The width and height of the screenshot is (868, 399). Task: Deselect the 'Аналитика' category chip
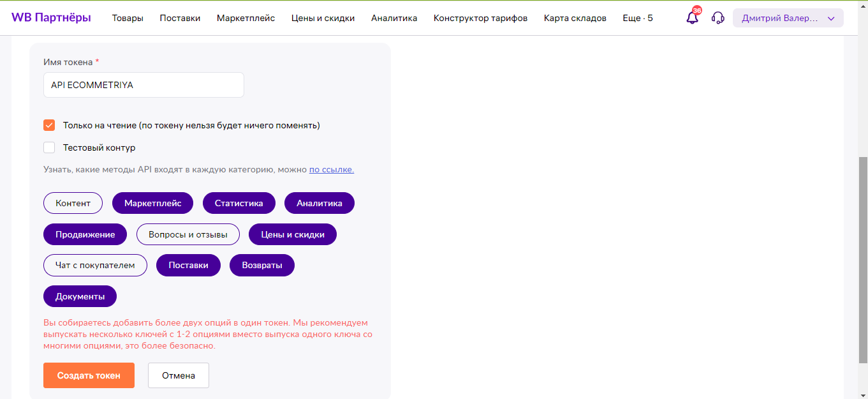click(319, 203)
